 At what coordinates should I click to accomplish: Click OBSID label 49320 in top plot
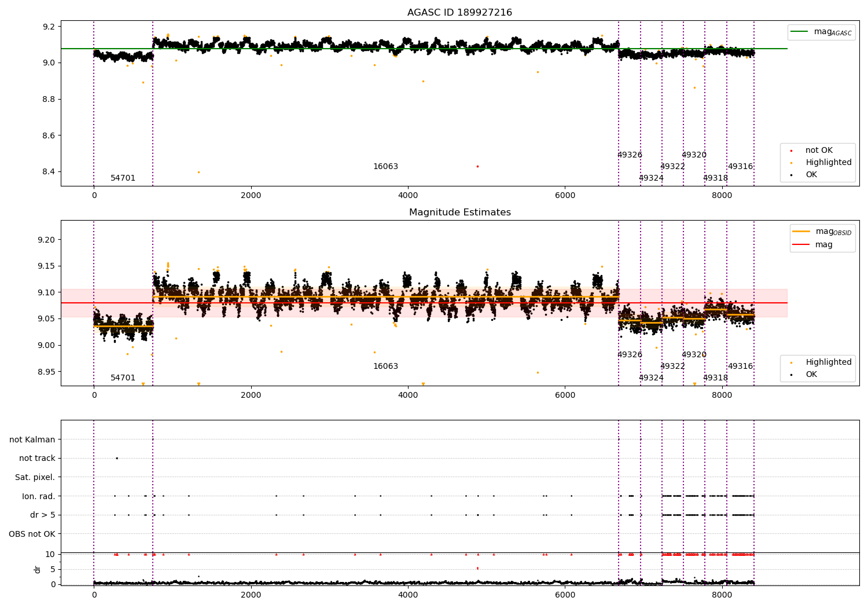pyautogui.click(x=694, y=155)
